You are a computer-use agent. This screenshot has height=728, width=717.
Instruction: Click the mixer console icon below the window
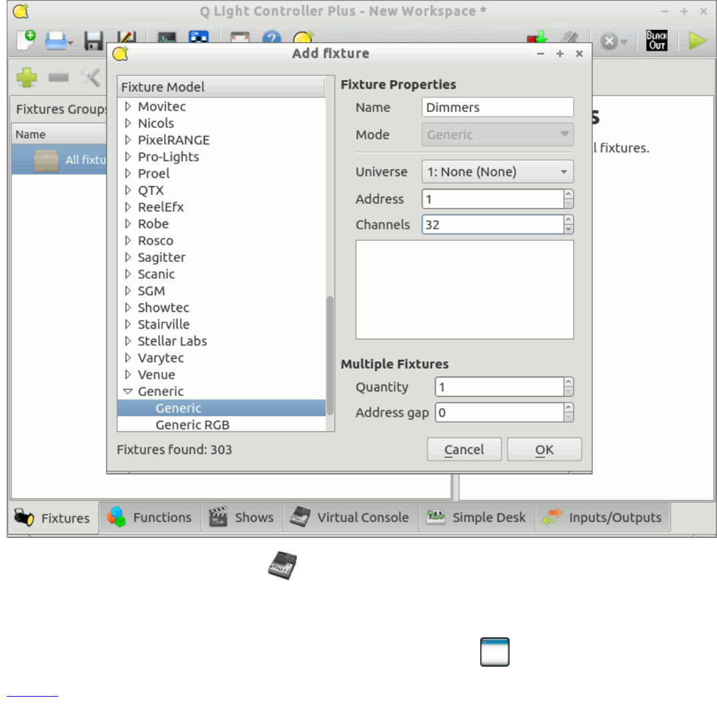pos(282,565)
